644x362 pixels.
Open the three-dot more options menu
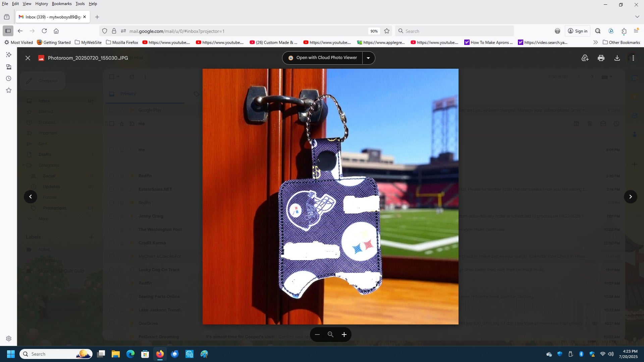pos(633,58)
